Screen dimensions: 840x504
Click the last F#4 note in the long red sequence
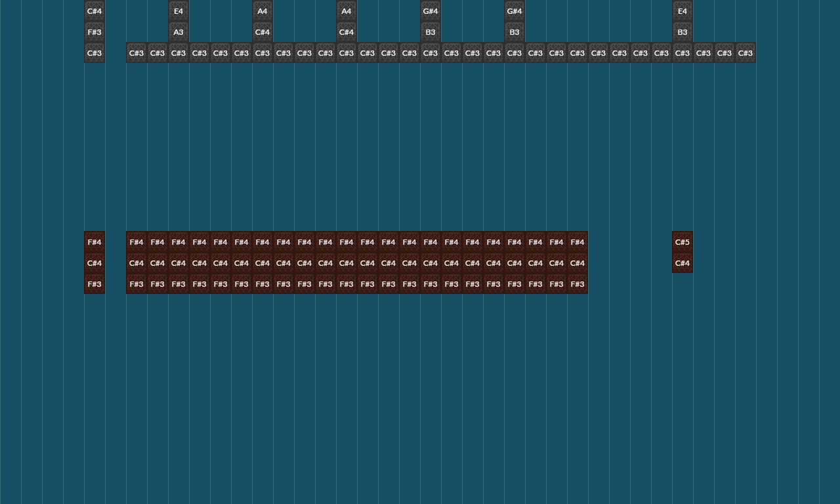577,241
